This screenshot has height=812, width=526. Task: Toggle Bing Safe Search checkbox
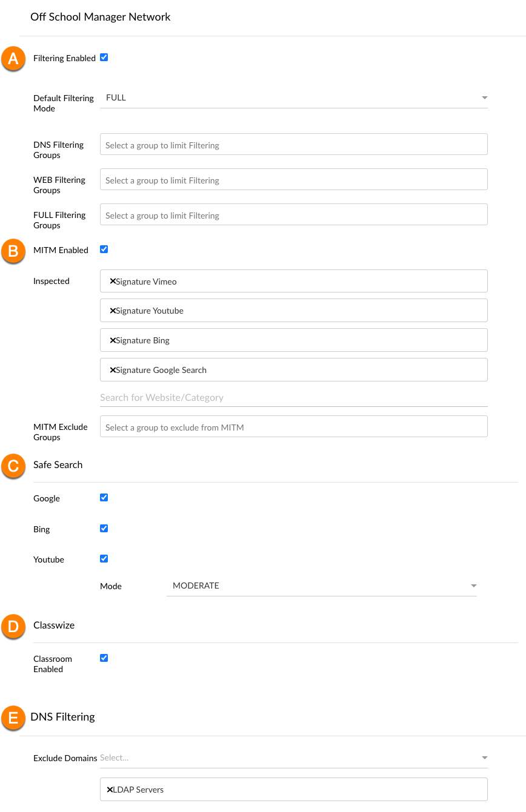pos(104,528)
